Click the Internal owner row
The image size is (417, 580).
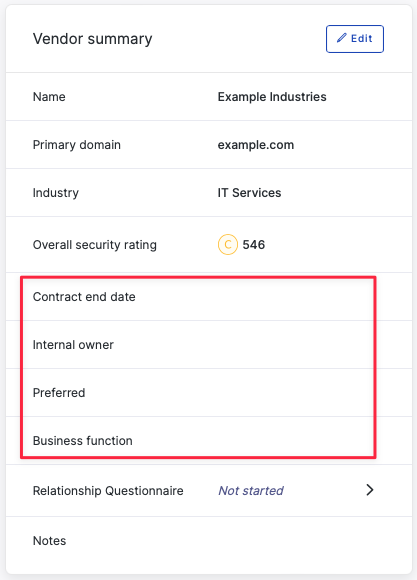[209, 345]
